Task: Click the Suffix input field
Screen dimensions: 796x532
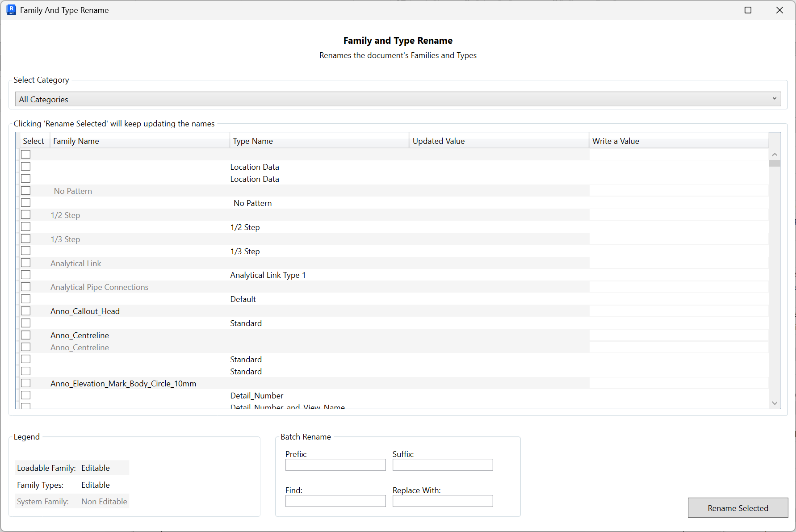Action: (442, 465)
